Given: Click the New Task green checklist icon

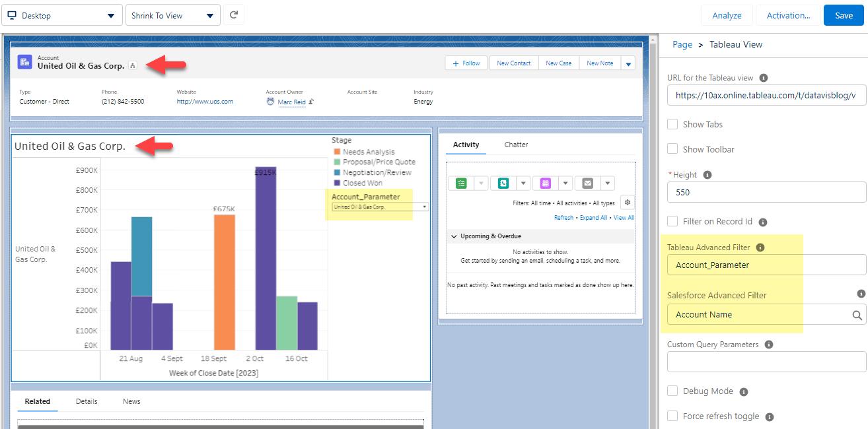Looking at the screenshot, I should tap(461, 183).
